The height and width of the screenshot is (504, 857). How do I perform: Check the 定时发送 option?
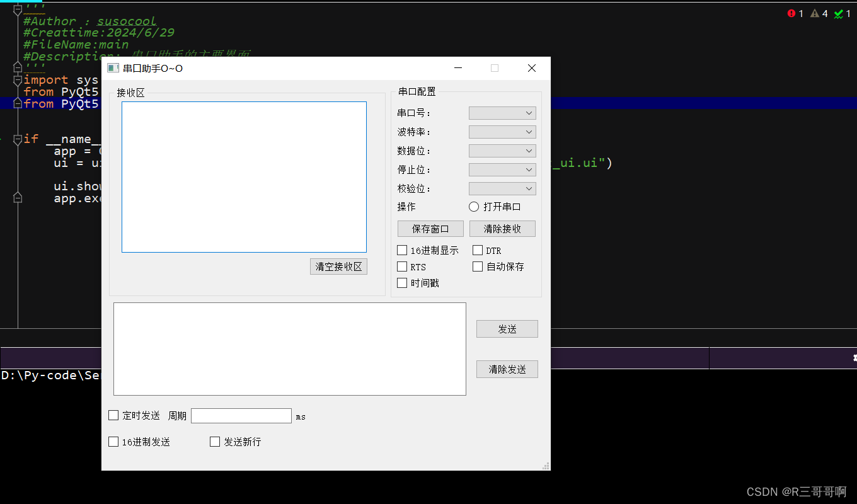coord(113,415)
